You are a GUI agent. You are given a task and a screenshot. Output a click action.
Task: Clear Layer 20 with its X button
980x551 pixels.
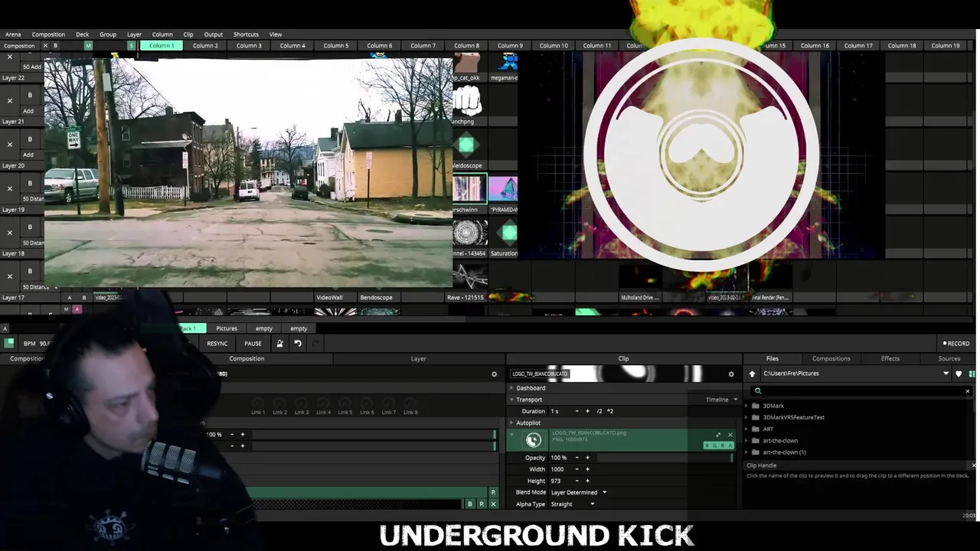pos(9,144)
